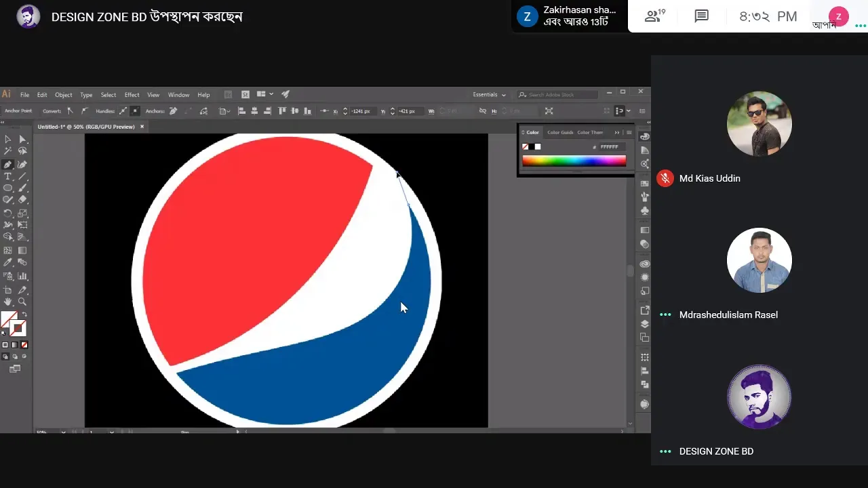Open the Color panel dock icon

coord(644,137)
